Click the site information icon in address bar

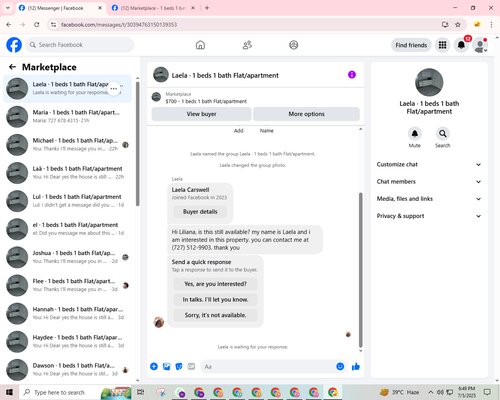[x=53, y=24]
